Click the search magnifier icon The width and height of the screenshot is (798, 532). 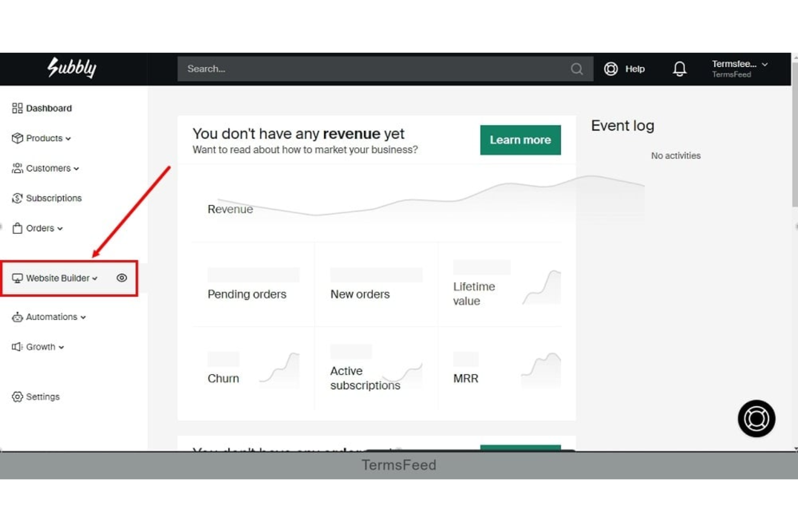pyautogui.click(x=576, y=69)
